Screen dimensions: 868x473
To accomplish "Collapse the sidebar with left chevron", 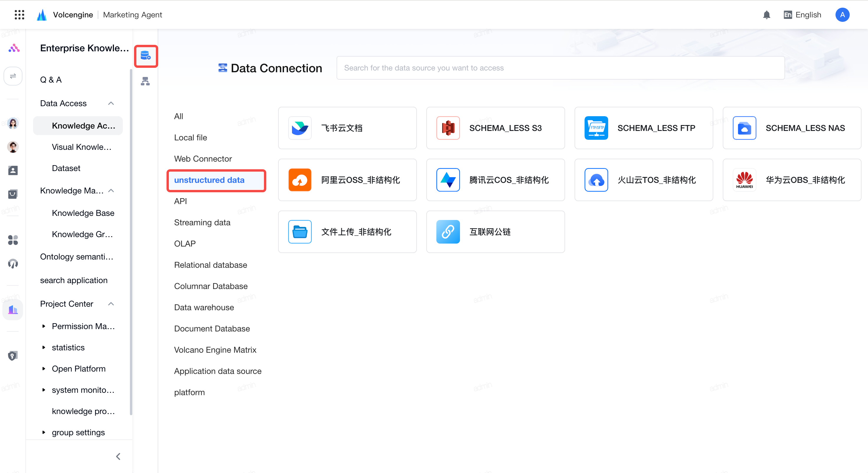I will (118, 456).
